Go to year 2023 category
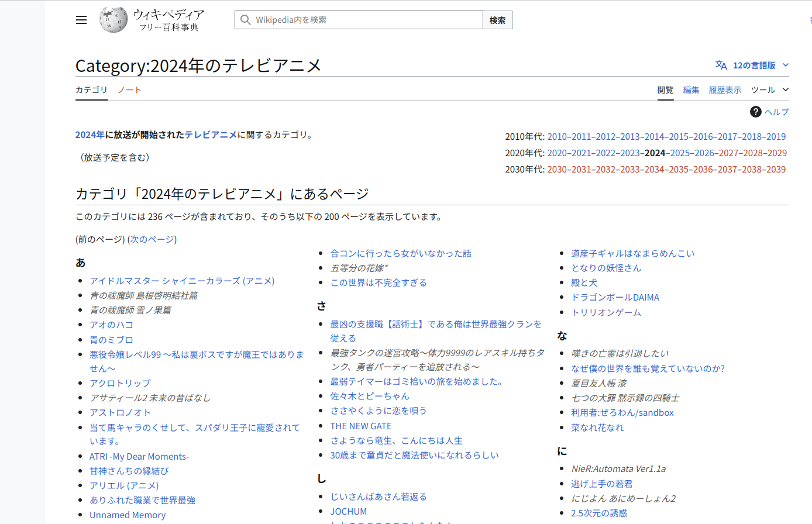The image size is (812, 524). [630, 153]
